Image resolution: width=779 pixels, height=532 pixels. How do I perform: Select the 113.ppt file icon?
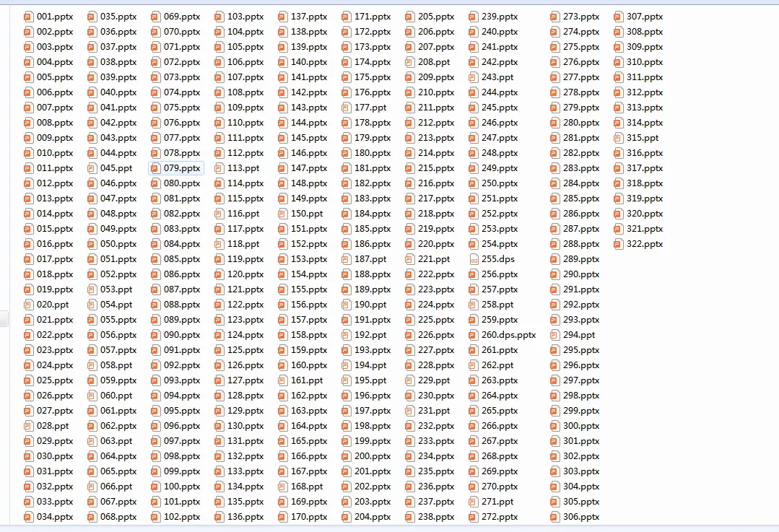(x=219, y=168)
